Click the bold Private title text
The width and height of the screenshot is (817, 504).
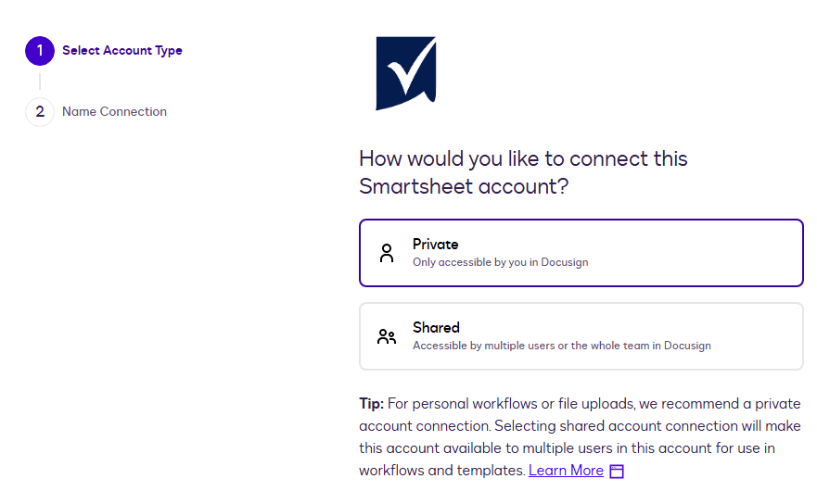(436, 245)
